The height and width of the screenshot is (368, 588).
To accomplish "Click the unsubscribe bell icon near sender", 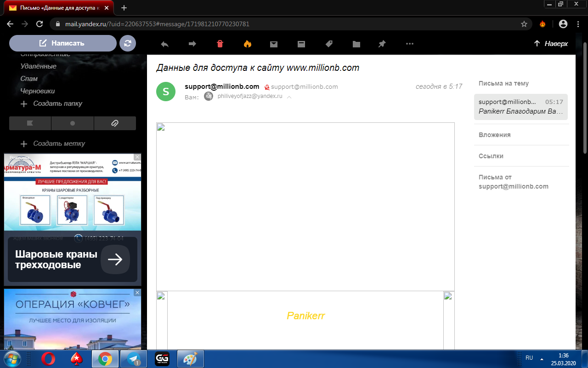I will 266,87.
